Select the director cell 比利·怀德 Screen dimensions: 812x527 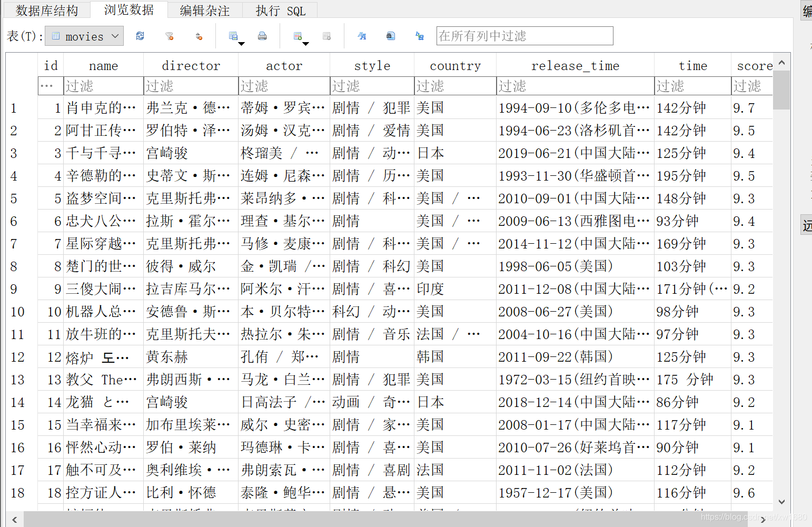click(x=191, y=493)
